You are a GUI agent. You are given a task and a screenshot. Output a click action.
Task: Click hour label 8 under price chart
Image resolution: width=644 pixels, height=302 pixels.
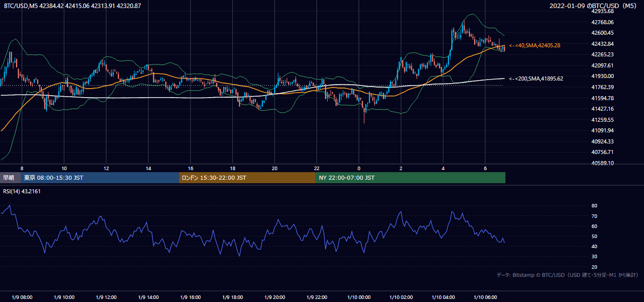coord(22,168)
